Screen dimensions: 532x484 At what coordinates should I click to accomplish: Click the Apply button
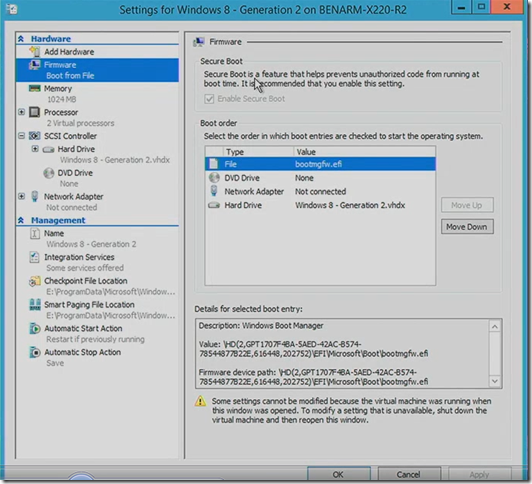coord(479,474)
